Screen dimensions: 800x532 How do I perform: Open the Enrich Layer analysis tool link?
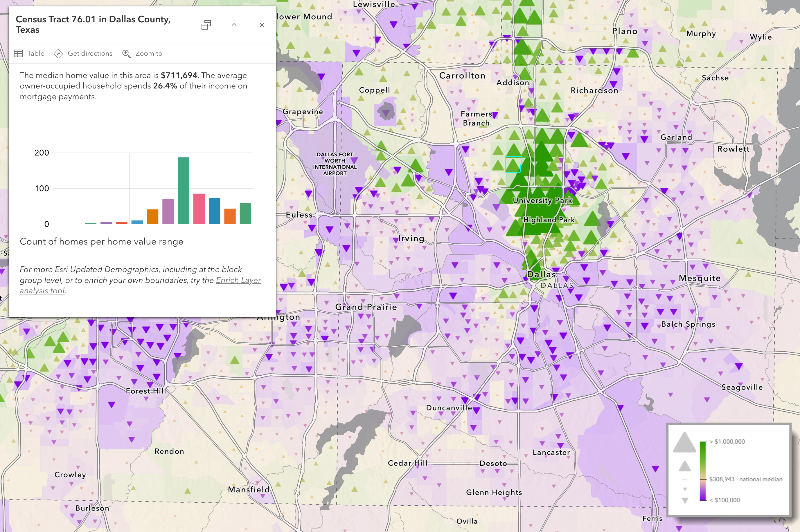(238, 280)
